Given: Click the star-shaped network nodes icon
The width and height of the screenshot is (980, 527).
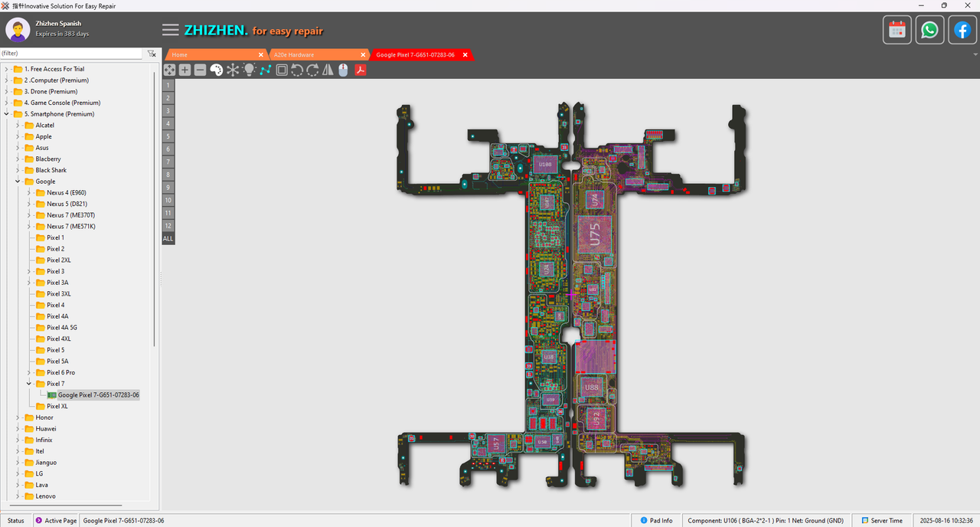Looking at the screenshot, I should click(233, 70).
